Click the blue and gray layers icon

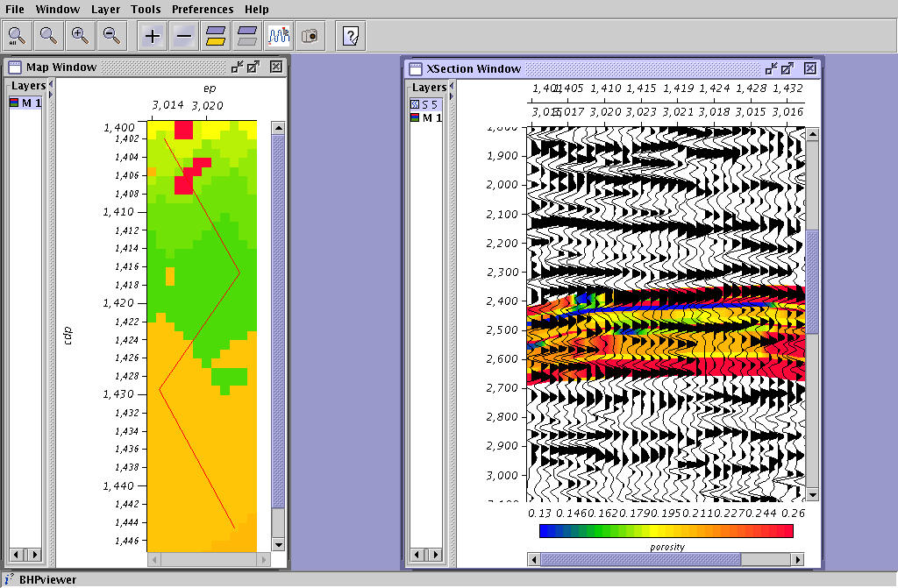click(246, 36)
